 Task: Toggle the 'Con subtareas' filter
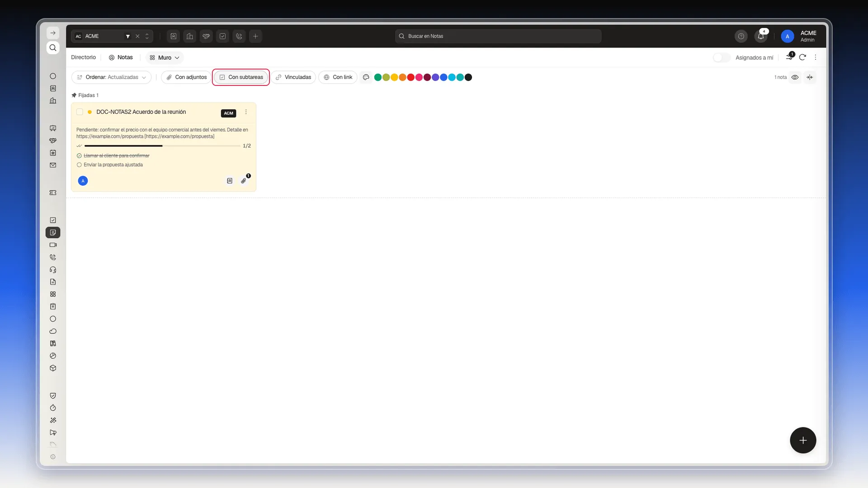coord(241,77)
